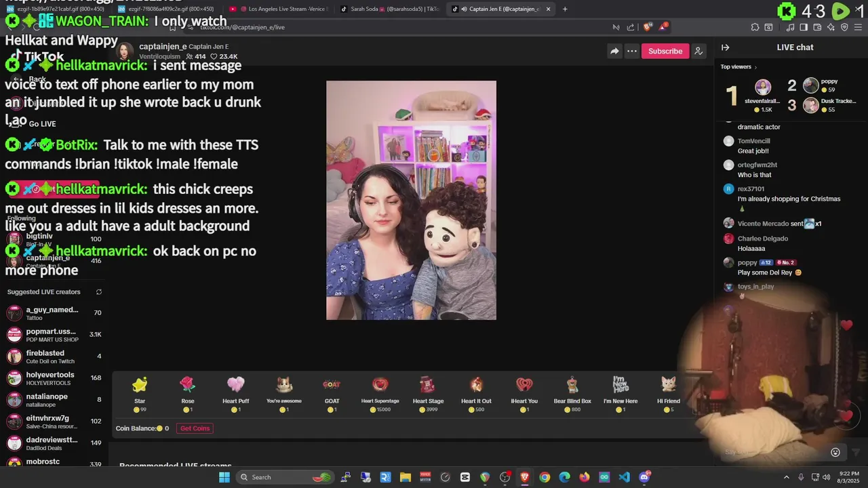This screenshot has width=868, height=488.
Task: Click TomVencill username in chat
Action: point(753,141)
